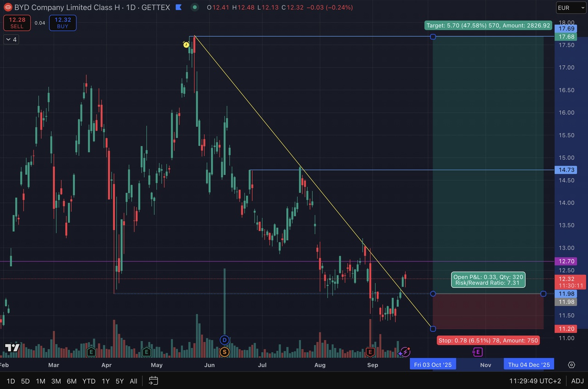Click the SELL 12.28 button
This screenshot has width=588, height=389.
pos(17,23)
